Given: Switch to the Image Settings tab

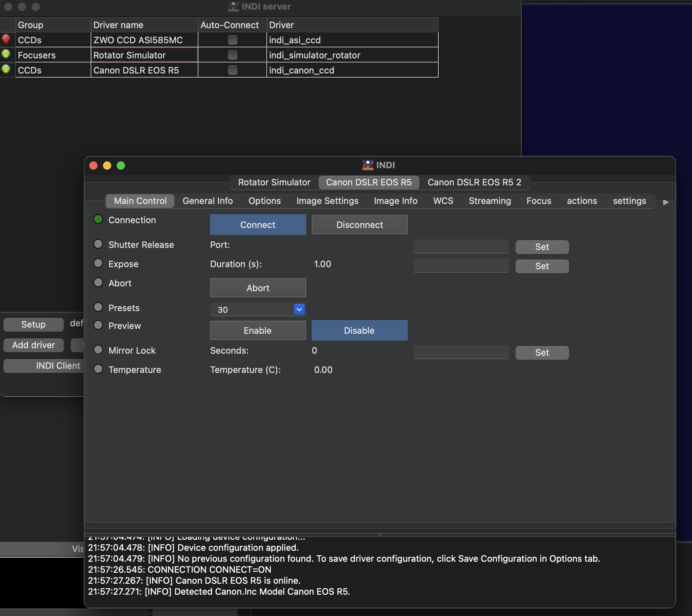Looking at the screenshot, I should (x=327, y=201).
